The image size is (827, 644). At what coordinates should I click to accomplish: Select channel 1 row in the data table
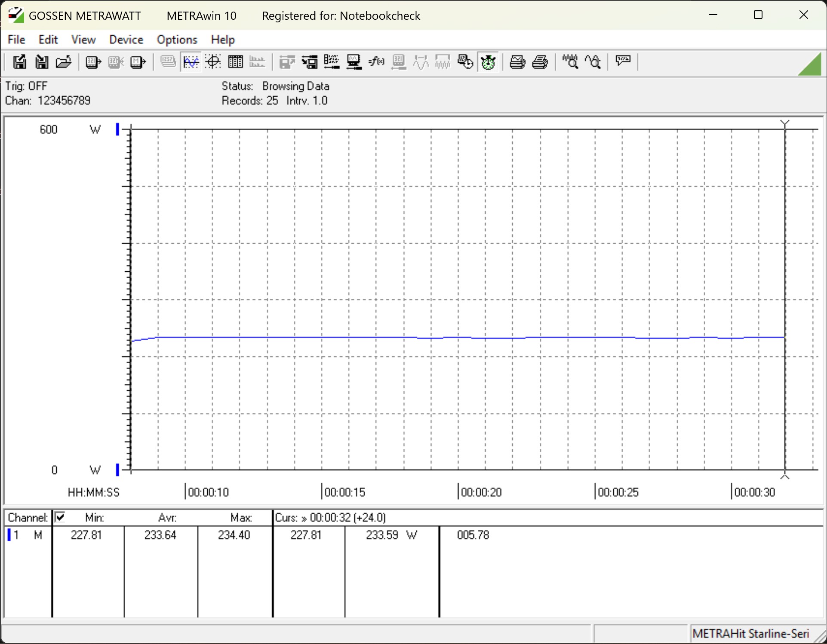26,535
